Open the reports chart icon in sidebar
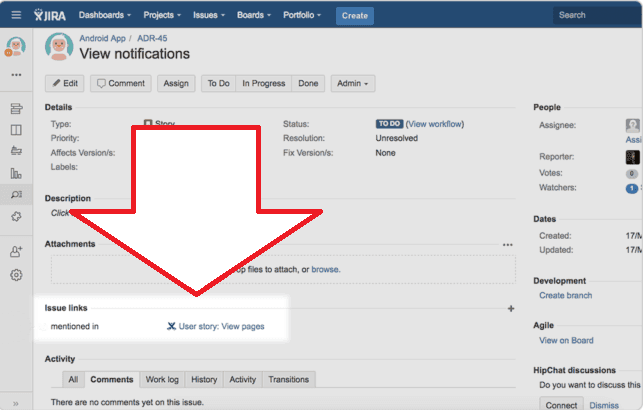Screen dimensions: 643x410 [x=16, y=173]
